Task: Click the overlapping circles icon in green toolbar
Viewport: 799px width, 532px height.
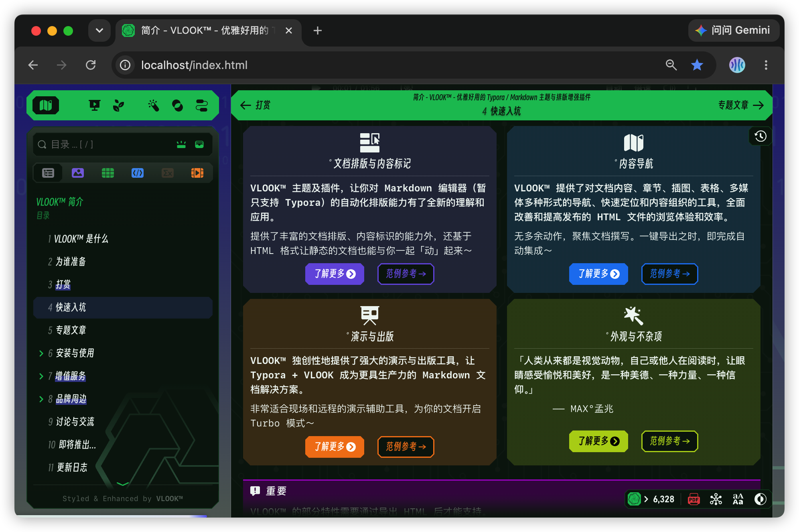Action: pyautogui.click(x=177, y=106)
